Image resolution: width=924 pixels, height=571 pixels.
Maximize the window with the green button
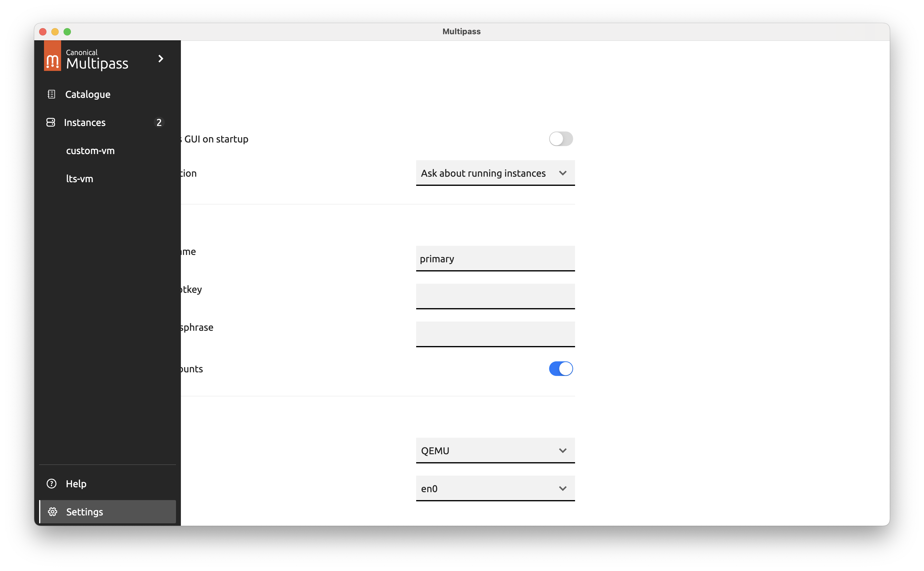[x=67, y=32]
